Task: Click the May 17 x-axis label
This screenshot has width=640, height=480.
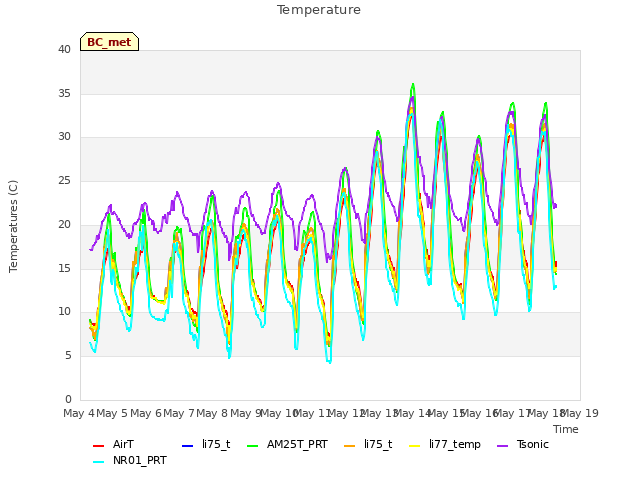Action: (513, 413)
